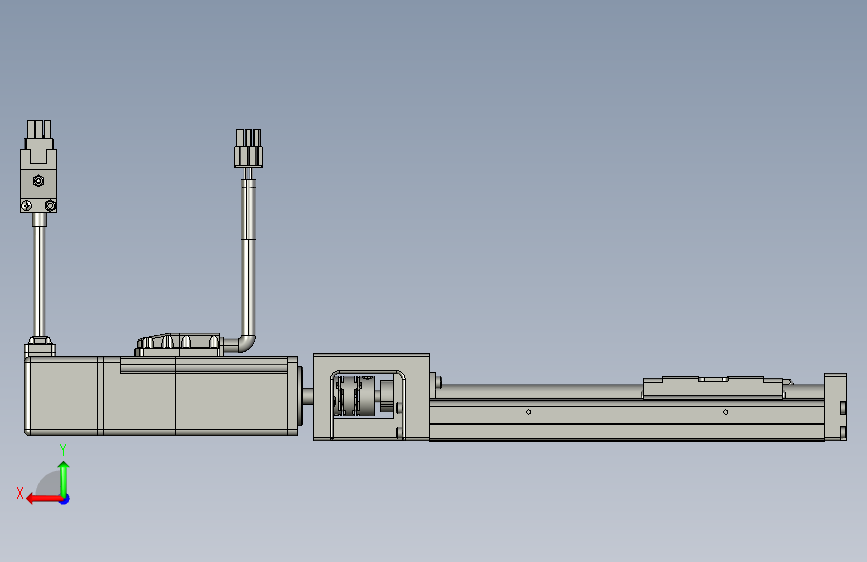Click the Y label of the coordinate triad
867x562 pixels.
point(63,450)
